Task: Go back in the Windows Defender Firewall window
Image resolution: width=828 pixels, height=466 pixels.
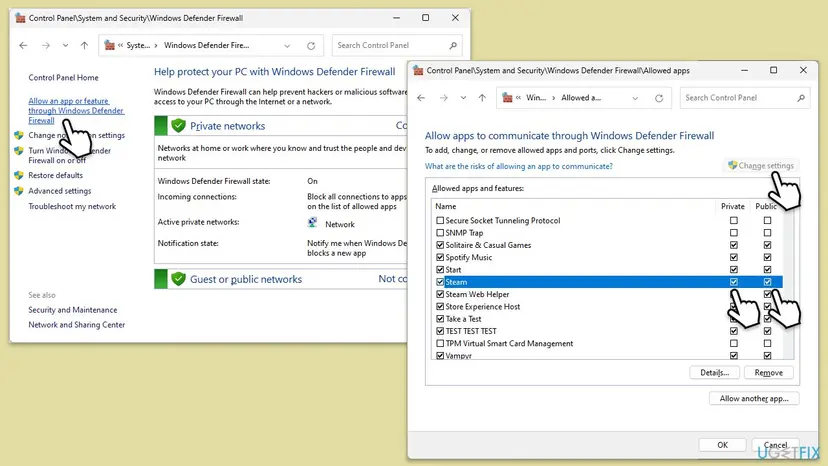Action: 23,45
